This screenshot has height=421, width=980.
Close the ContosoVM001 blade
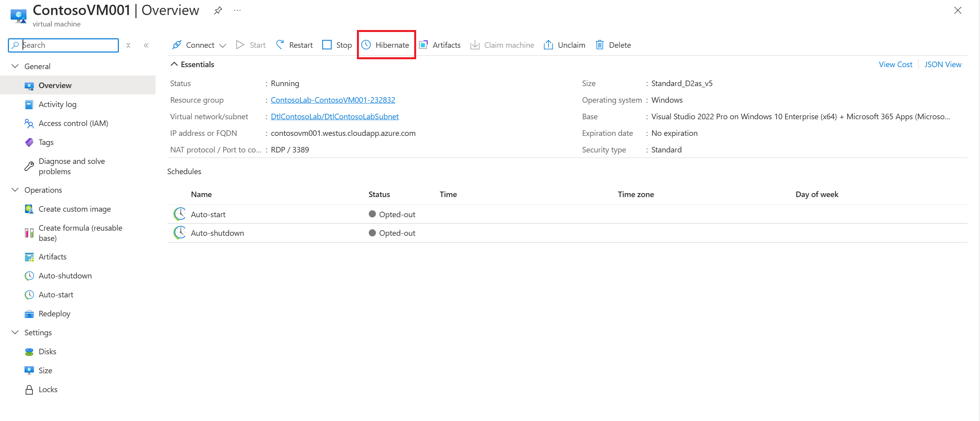957,11
